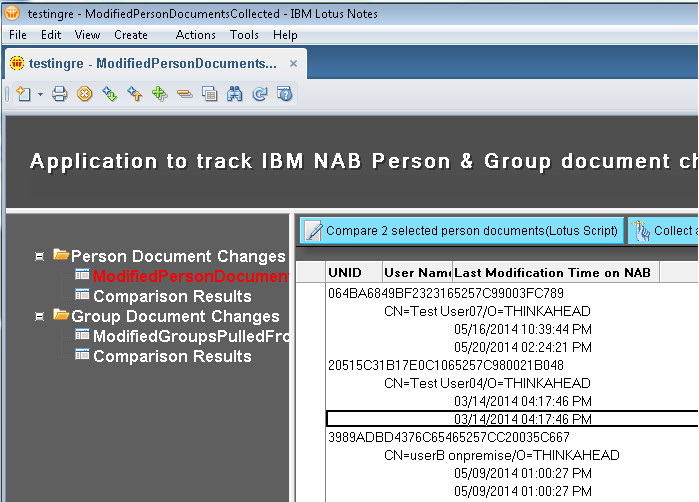This screenshot has height=502, width=699.
Task: Click the Collect action button
Action: tap(663, 231)
